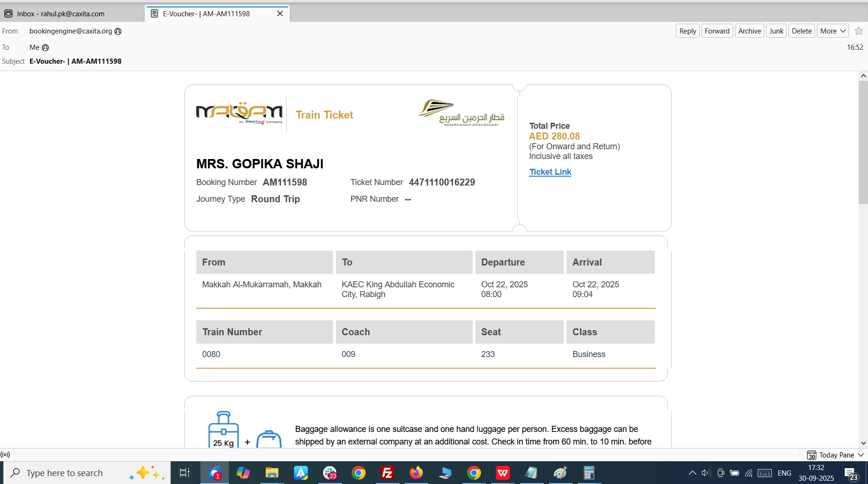868x484 pixels.
Task: Switch to the Inbox tab
Action: pos(60,14)
